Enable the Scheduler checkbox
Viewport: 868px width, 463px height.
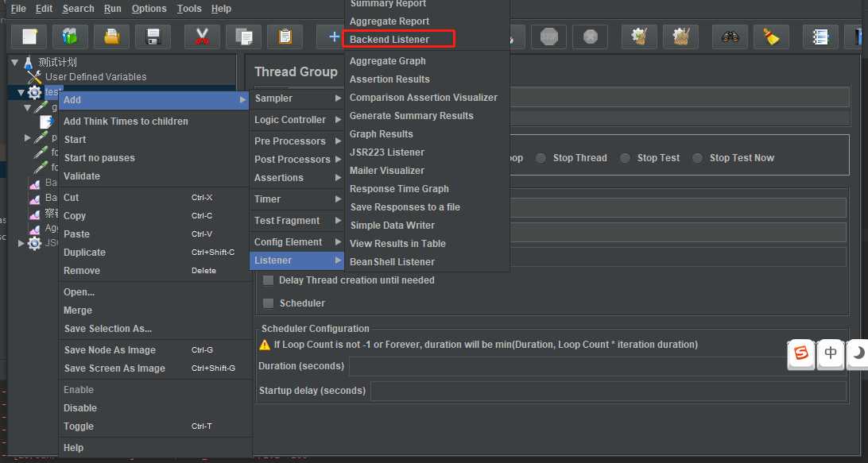[x=269, y=303]
